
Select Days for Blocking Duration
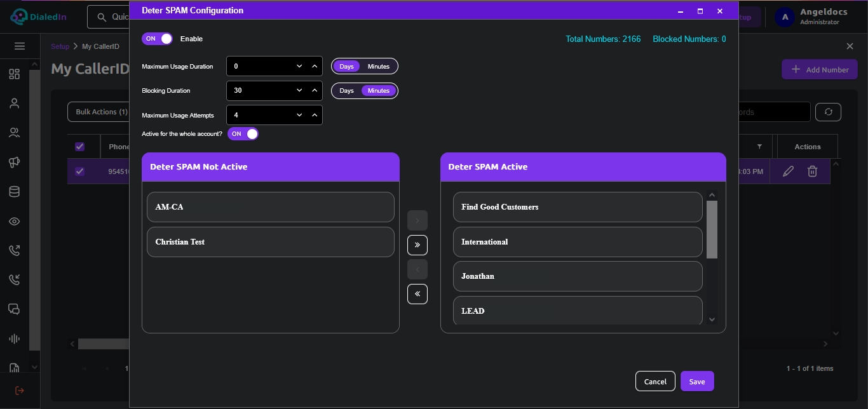(x=346, y=91)
